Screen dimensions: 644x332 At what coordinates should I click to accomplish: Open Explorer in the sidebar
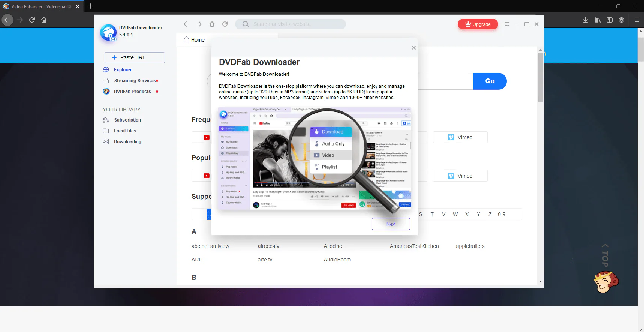(x=123, y=70)
